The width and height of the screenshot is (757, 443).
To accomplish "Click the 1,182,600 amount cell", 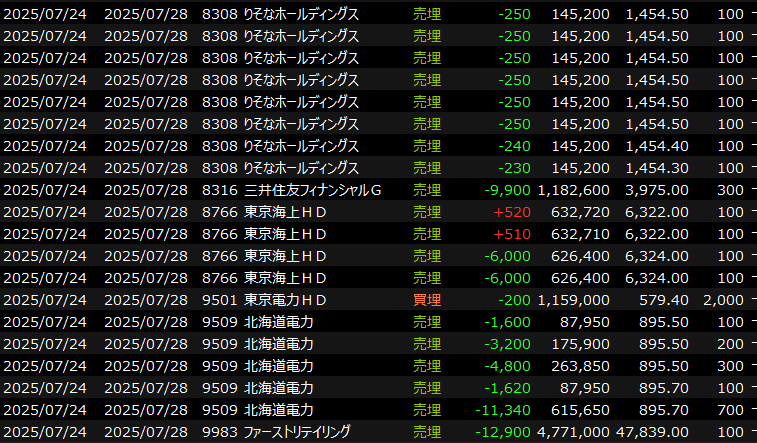I will click(574, 190).
